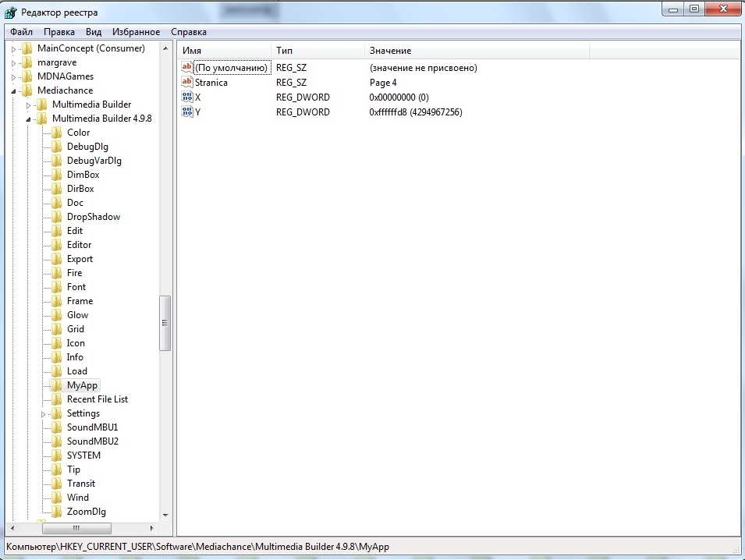Click the tree pane scroll up arrow

165,48
